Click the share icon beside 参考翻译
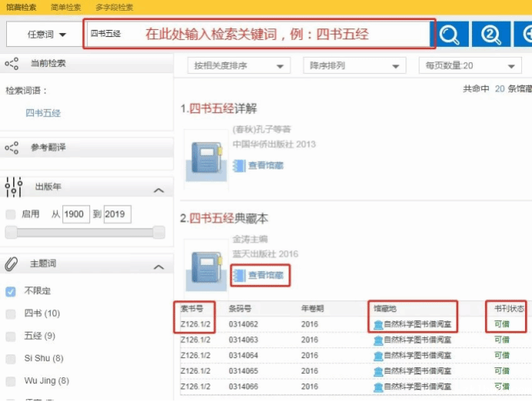The image size is (532, 402). coord(12,147)
